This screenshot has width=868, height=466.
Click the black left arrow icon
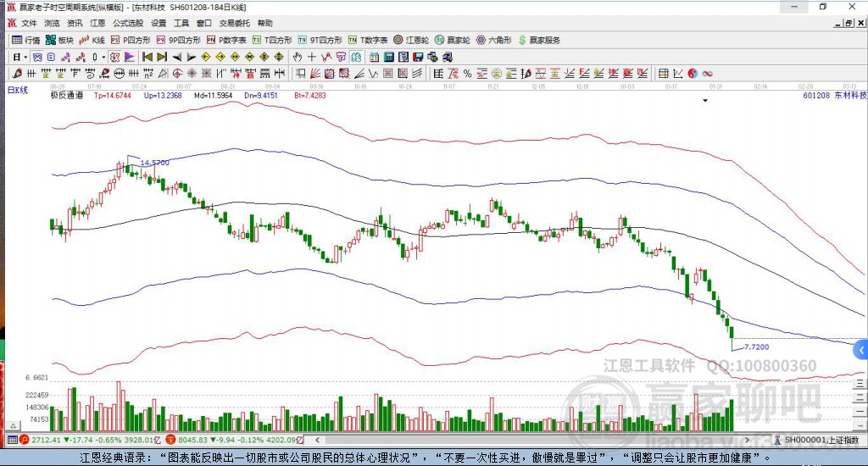click(176, 57)
